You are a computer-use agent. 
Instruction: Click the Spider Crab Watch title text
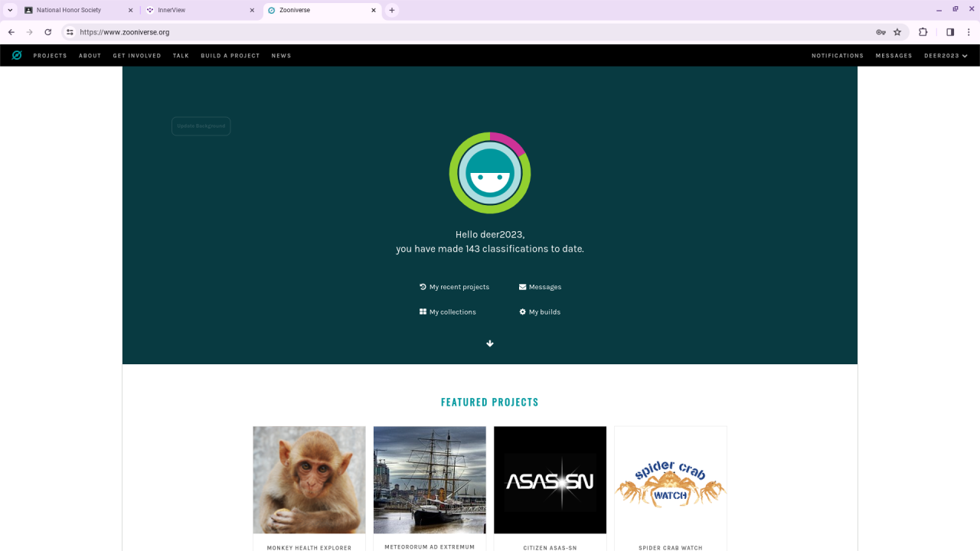[x=671, y=548]
